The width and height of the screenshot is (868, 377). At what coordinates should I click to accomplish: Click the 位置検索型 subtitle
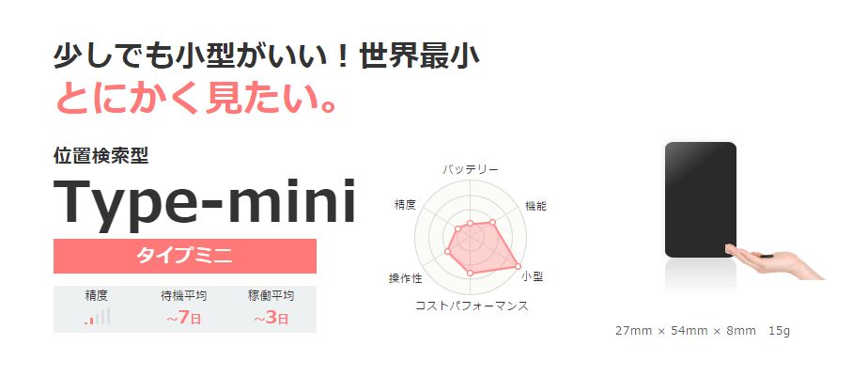pos(101,156)
